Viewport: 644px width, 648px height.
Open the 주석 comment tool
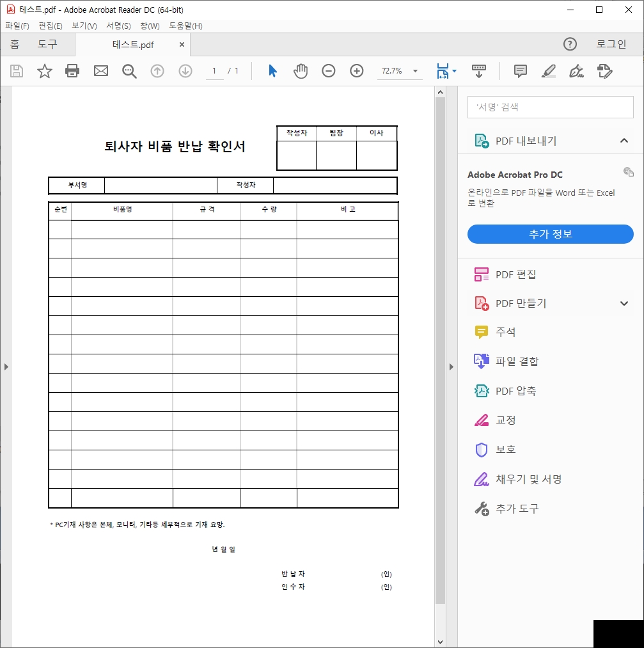pyautogui.click(x=495, y=332)
